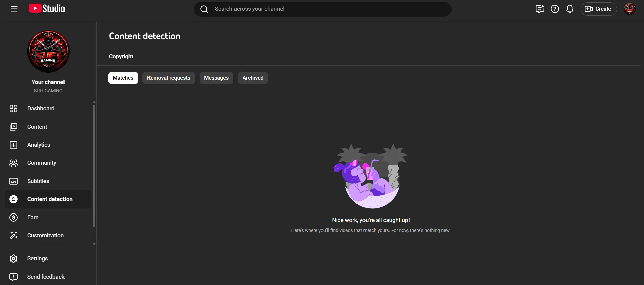Image resolution: width=644 pixels, height=285 pixels.
Task: Open the feedback chat icon in header
Action: [x=540, y=9]
